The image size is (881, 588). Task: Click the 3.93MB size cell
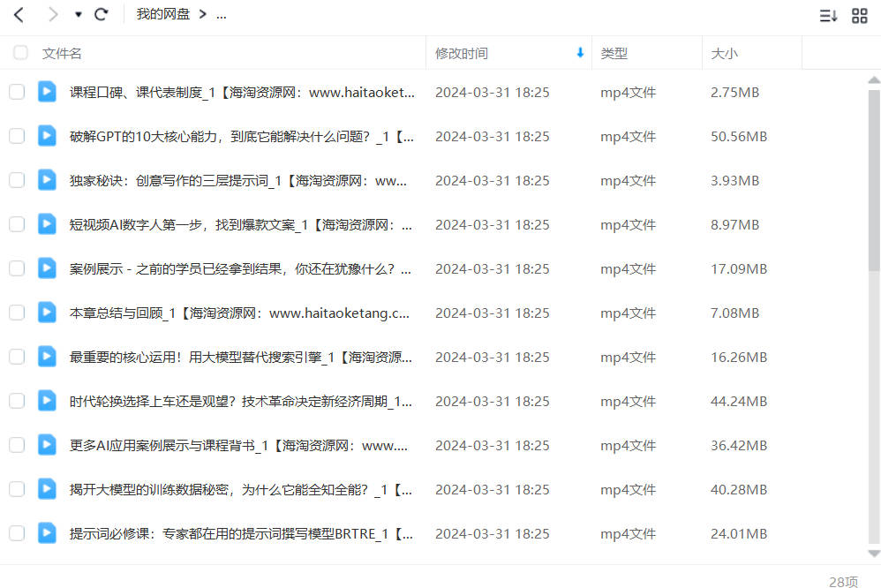(735, 180)
